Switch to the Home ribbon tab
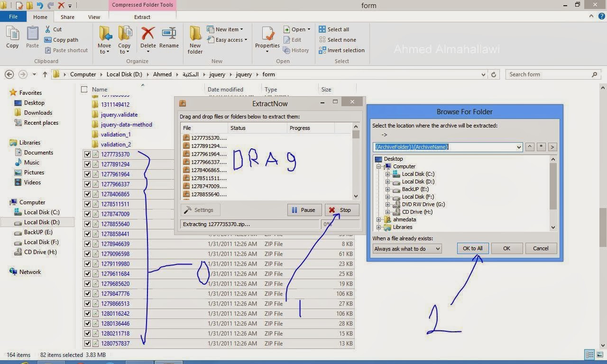Viewport: 607px width, 364px height. point(40,17)
